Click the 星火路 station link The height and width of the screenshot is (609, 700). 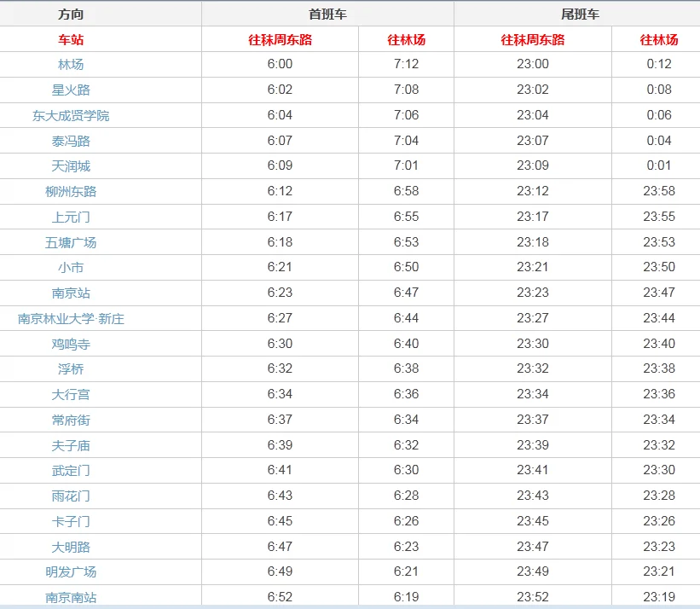coord(71,90)
